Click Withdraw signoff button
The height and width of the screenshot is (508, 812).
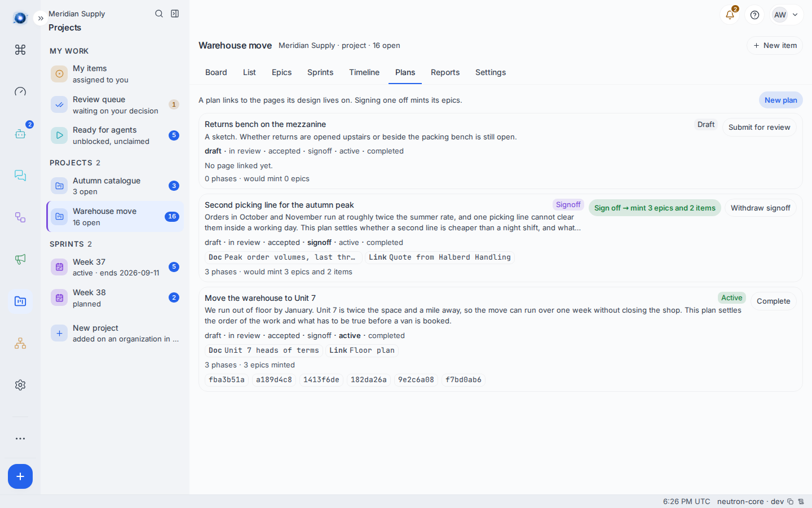point(760,208)
